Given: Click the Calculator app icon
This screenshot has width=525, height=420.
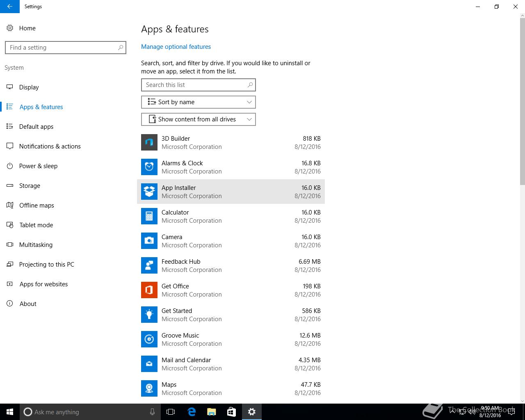Looking at the screenshot, I should coord(149,216).
